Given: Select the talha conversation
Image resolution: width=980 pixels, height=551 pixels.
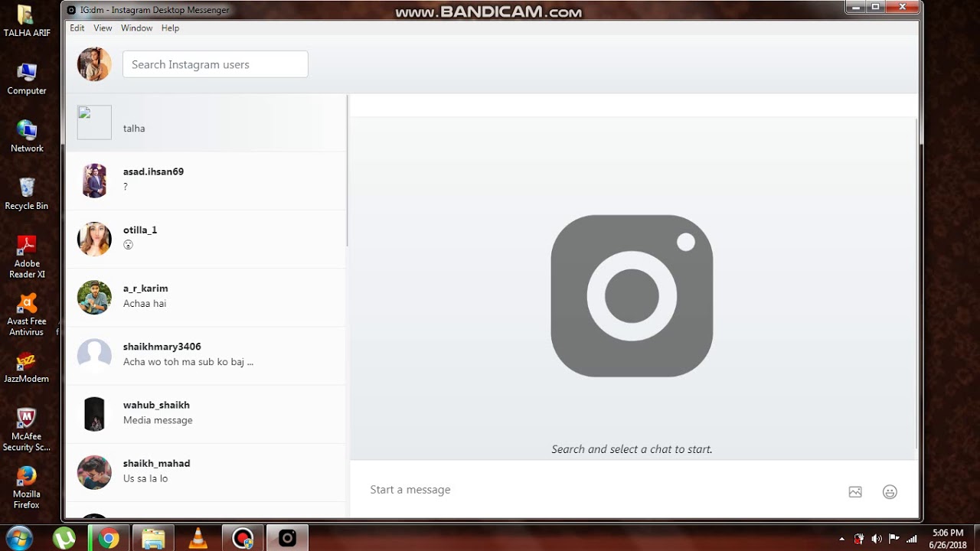Looking at the screenshot, I should pos(206,122).
